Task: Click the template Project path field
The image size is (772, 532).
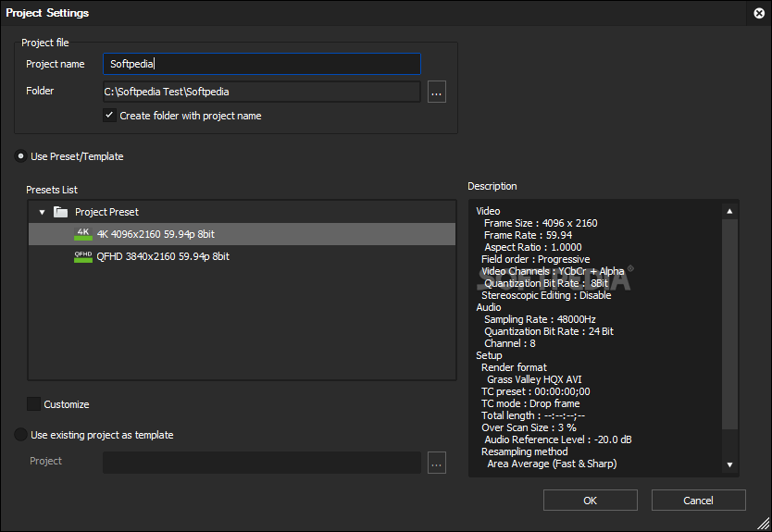Action: click(x=262, y=463)
